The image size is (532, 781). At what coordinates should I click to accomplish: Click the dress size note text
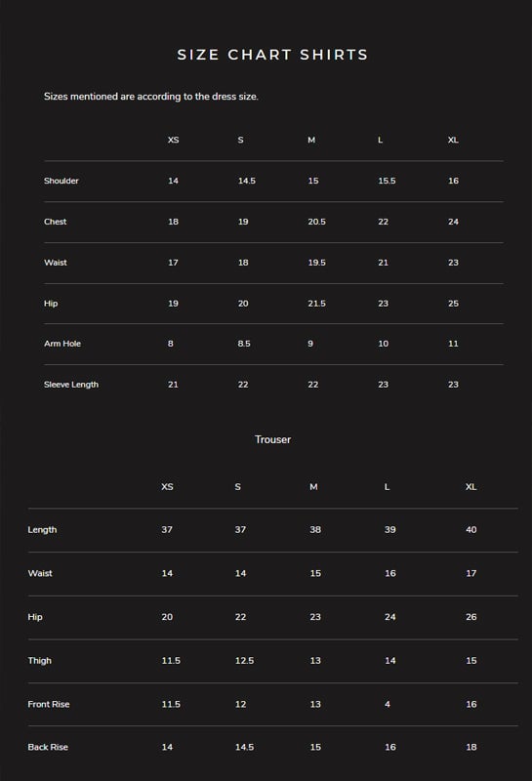coord(151,97)
